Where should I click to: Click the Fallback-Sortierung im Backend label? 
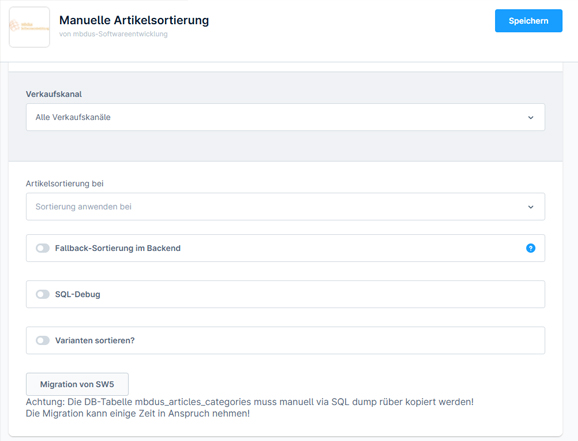coord(118,248)
